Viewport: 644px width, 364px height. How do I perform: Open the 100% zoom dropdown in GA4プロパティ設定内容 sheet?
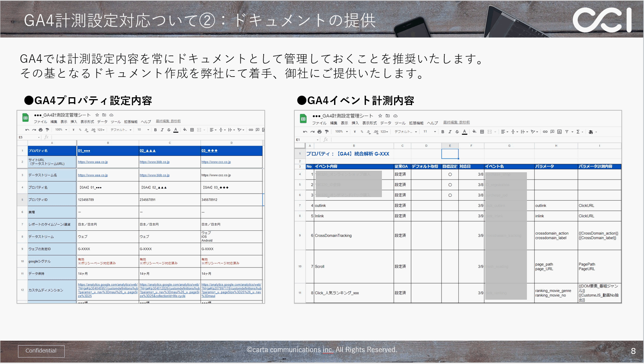(61, 130)
